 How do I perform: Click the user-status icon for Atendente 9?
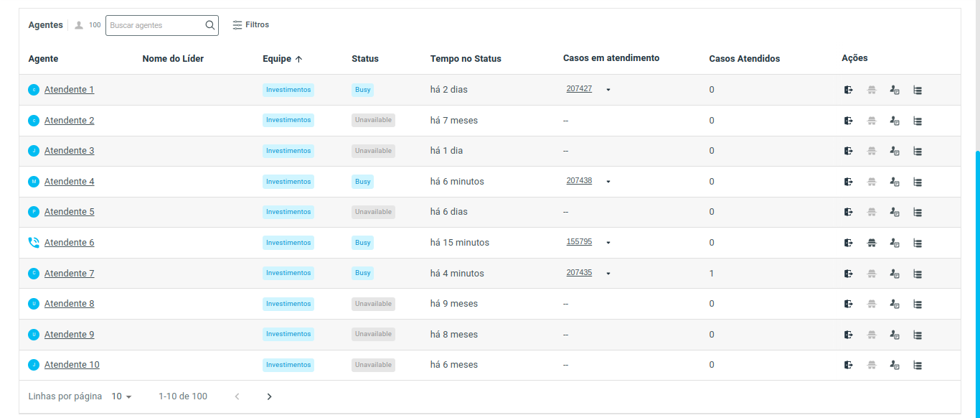[x=895, y=335]
